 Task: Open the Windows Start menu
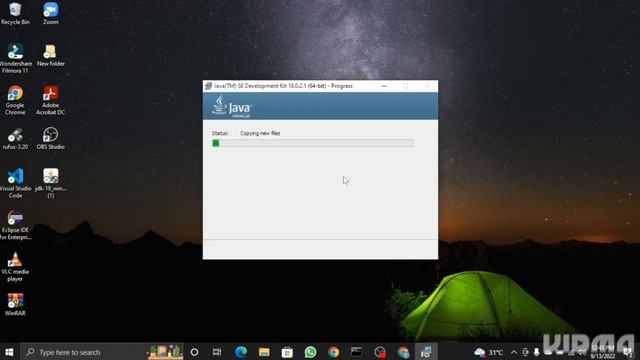pos(9,352)
